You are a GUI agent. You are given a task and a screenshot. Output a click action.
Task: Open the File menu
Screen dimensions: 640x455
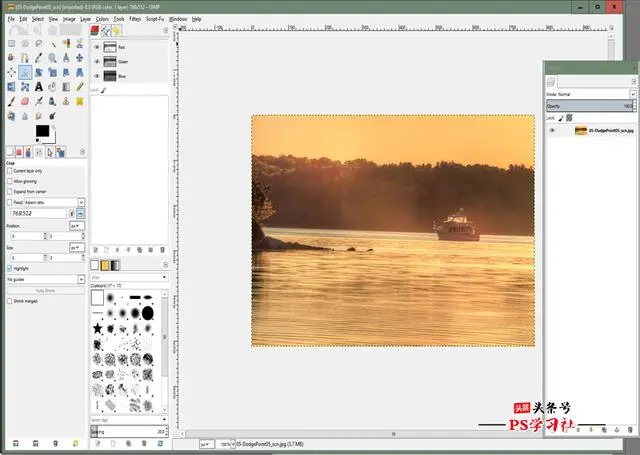point(11,19)
